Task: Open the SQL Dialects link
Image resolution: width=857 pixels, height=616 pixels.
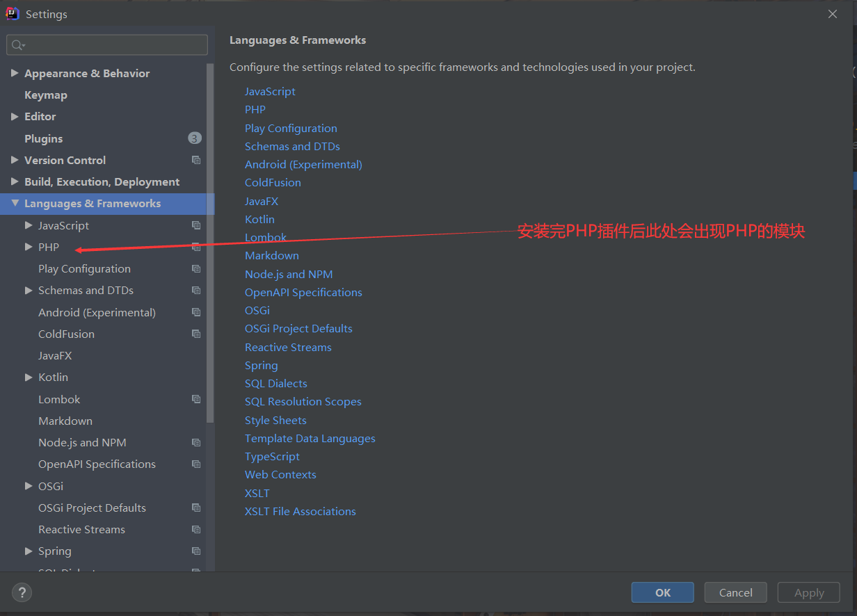Action: (276, 383)
